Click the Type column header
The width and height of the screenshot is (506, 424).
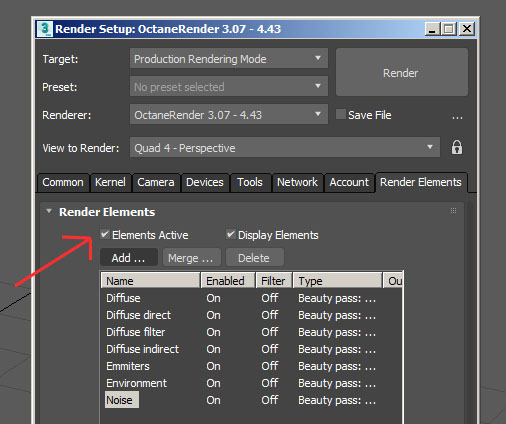tap(338, 281)
